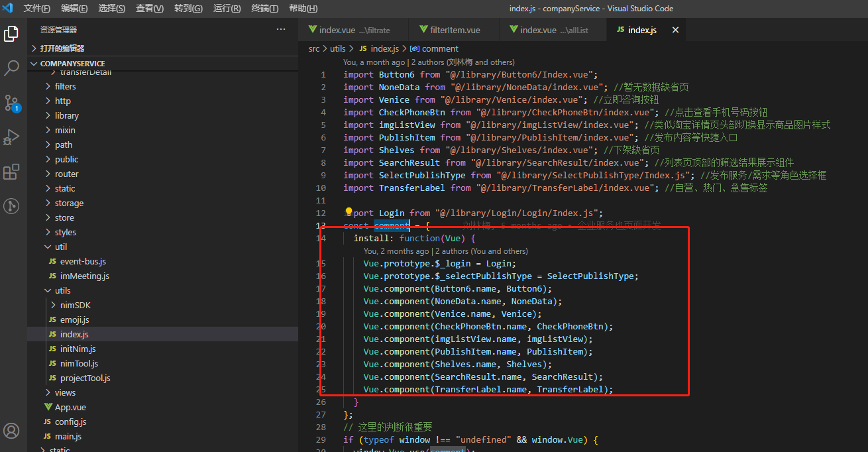The height and width of the screenshot is (452, 868).
Task: Open the Run and Debug view
Action: (x=11, y=137)
